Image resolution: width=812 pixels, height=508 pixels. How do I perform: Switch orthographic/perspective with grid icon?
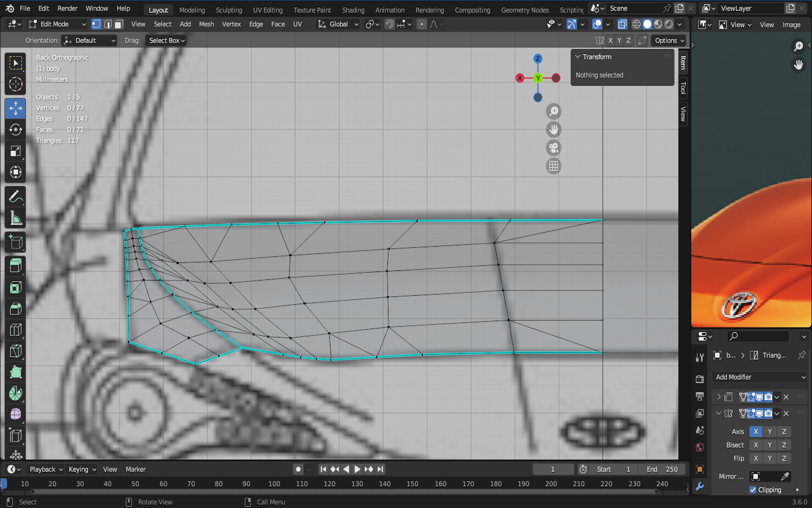[x=554, y=166]
